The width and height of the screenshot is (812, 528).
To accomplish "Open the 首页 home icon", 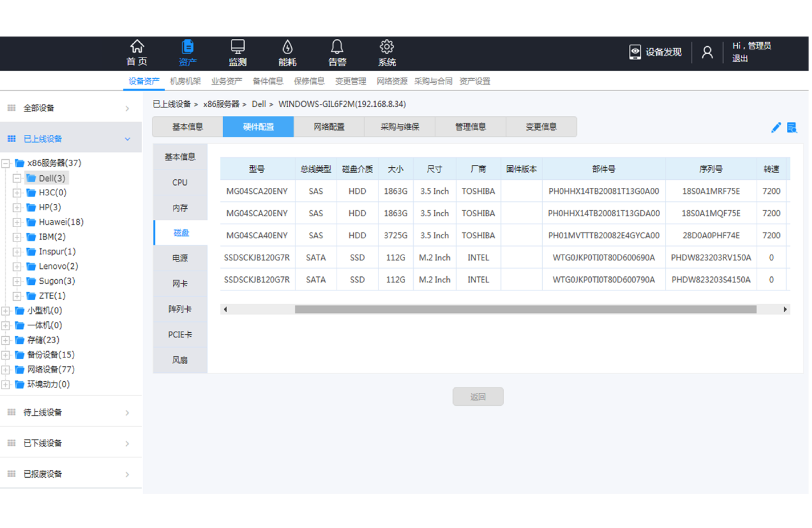I will [x=137, y=47].
